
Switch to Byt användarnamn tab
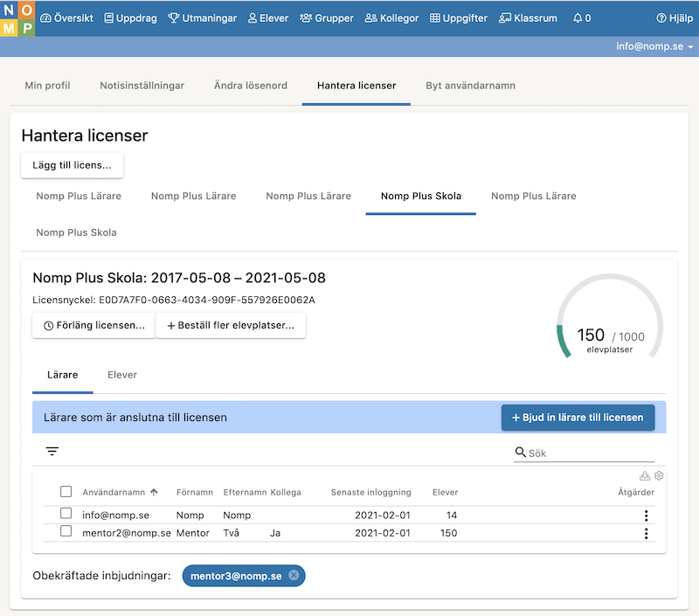(x=470, y=86)
